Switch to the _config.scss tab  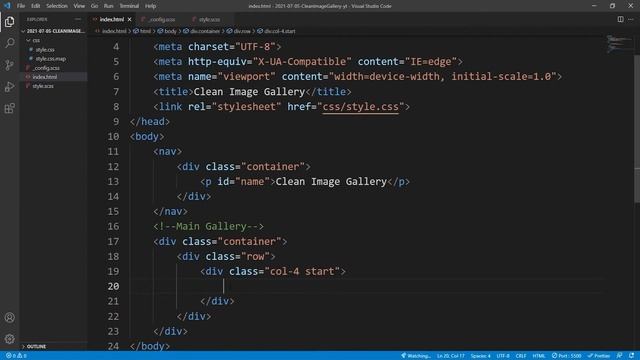[x=162, y=19]
